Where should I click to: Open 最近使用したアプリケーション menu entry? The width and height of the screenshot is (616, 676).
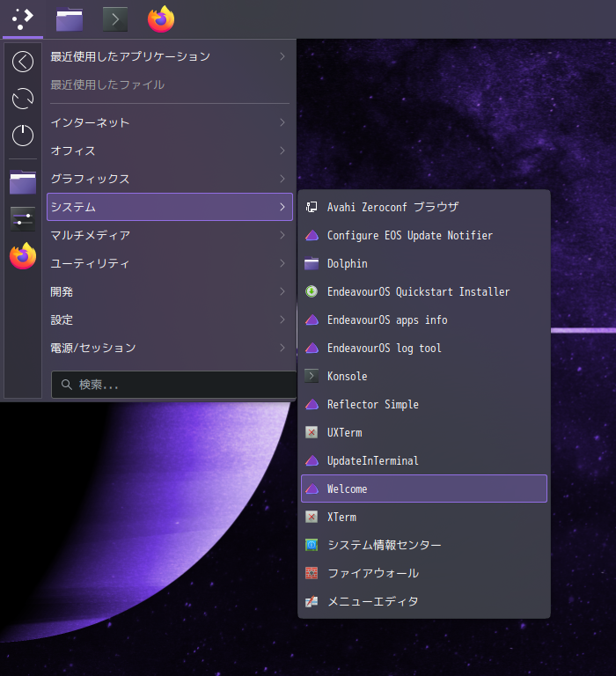(x=170, y=56)
